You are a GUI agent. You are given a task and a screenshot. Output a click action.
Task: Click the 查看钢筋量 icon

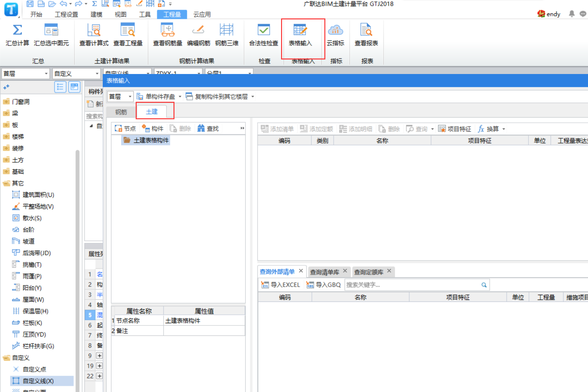[167, 30]
